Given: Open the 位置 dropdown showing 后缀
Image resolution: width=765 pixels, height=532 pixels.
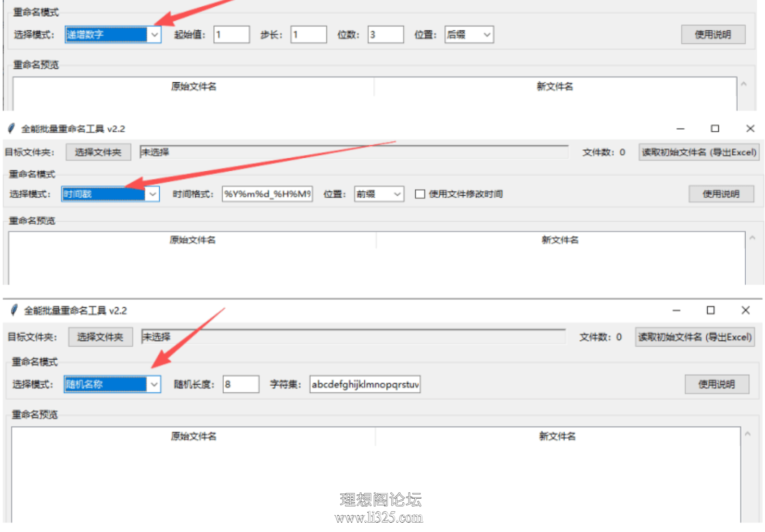Looking at the screenshot, I should (x=469, y=34).
